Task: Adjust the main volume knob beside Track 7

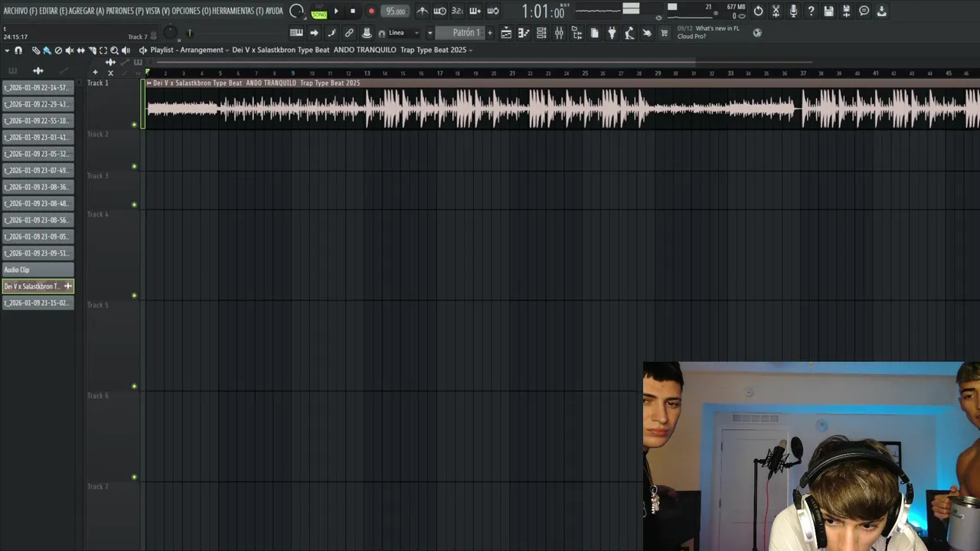Action: pos(170,33)
